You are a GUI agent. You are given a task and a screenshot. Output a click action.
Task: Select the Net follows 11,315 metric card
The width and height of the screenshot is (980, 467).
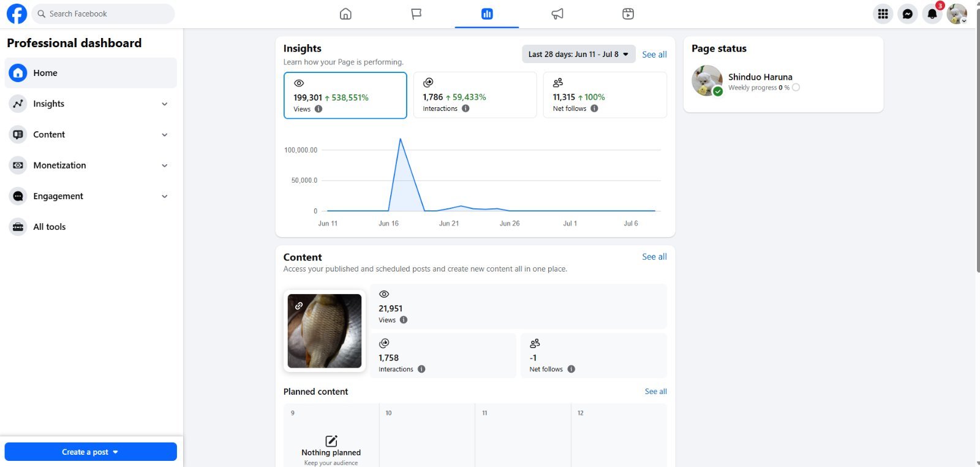click(605, 95)
